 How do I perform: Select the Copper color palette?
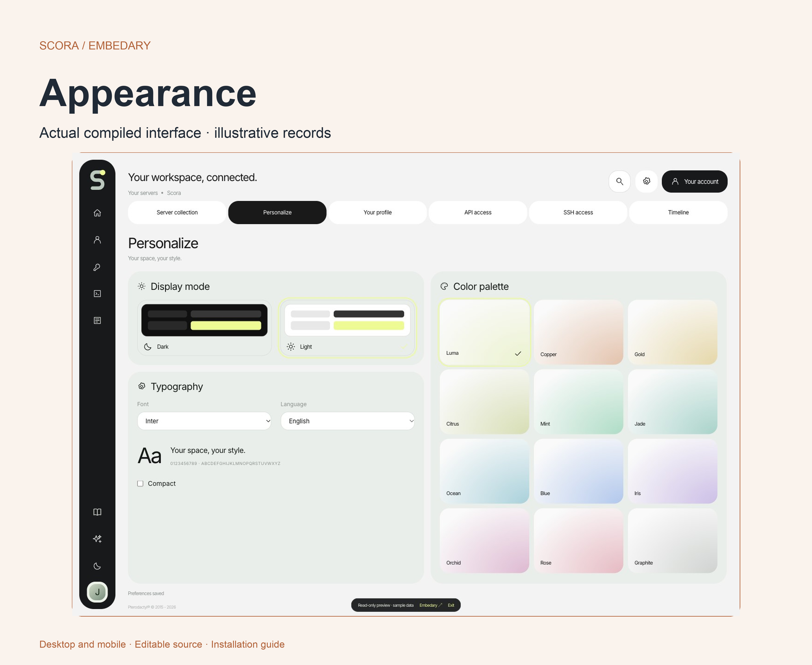(x=579, y=332)
